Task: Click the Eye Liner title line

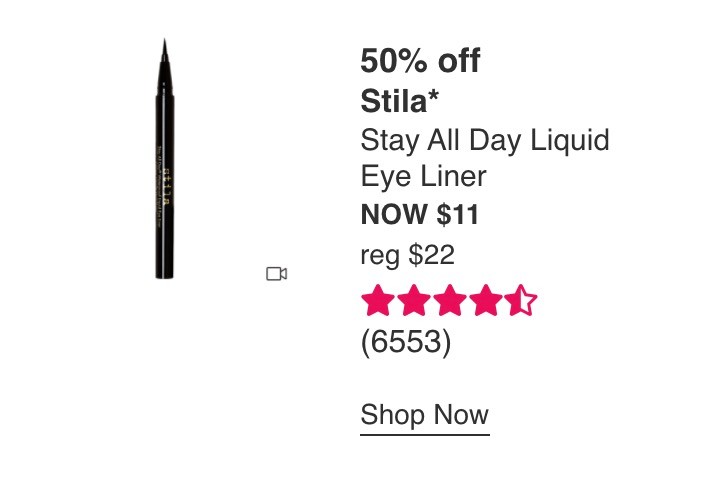Action: 423,176
